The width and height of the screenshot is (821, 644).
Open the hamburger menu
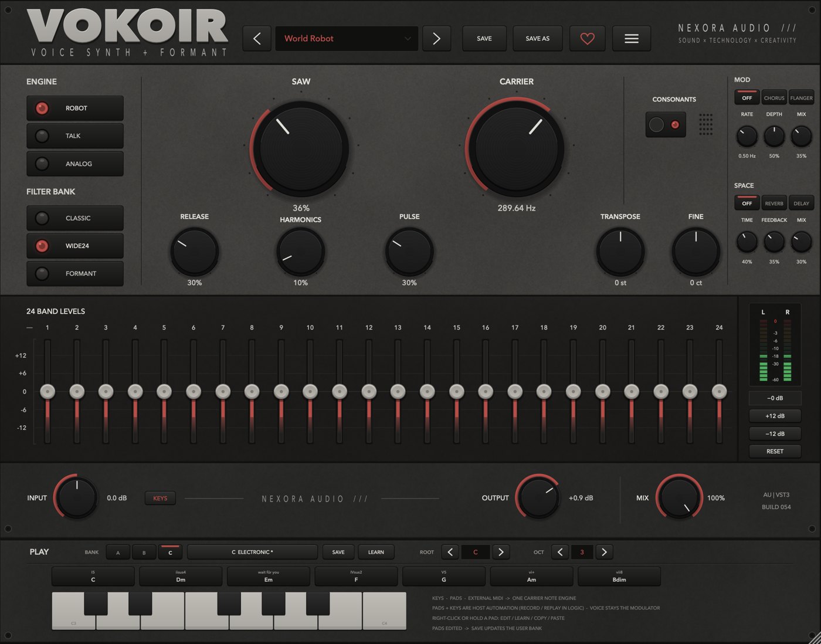(632, 39)
